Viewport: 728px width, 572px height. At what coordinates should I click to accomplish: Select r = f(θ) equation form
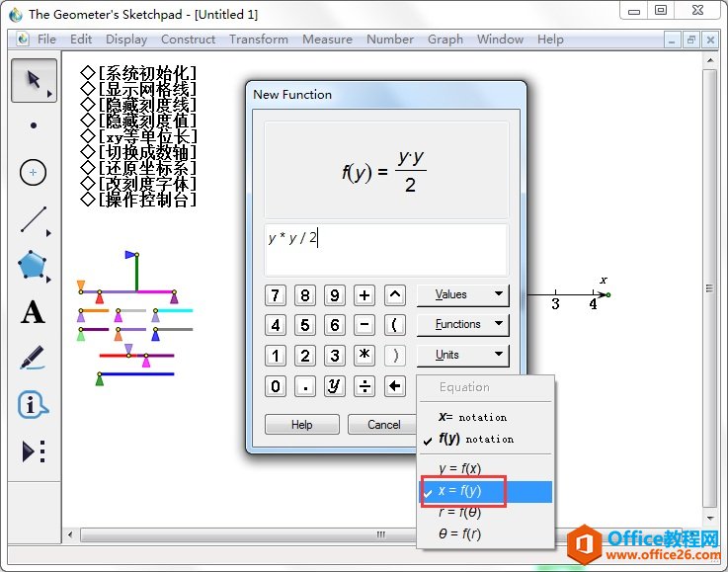point(486,512)
